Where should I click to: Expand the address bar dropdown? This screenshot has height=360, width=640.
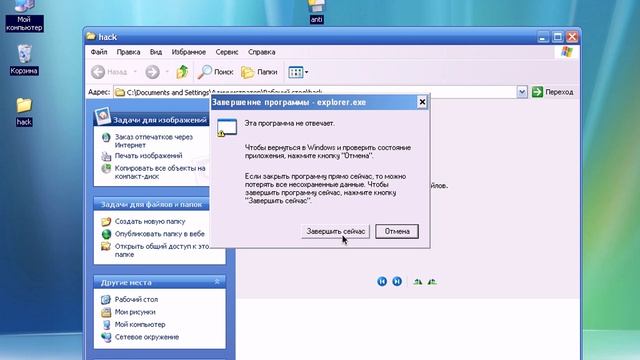click(x=522, y=92)
